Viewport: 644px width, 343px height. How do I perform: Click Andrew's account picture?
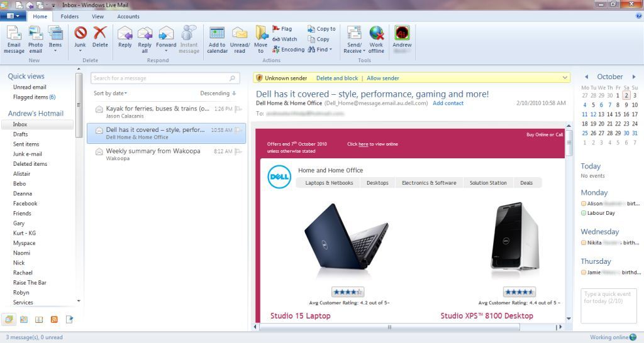402,33
